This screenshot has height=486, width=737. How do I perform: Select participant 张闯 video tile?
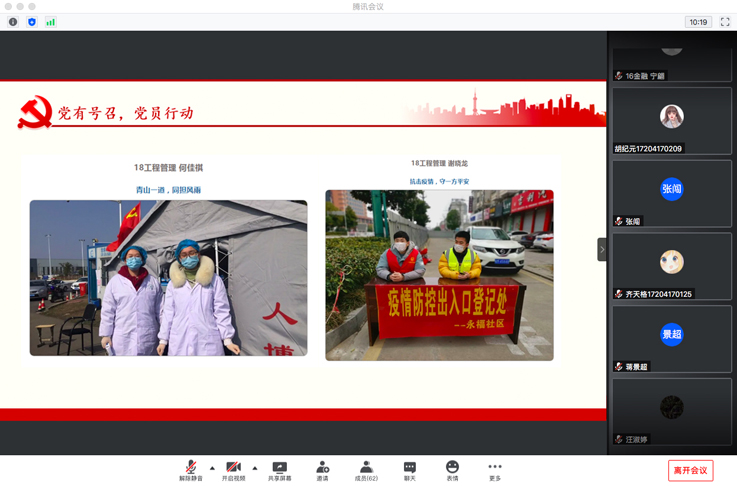(672, 193)
